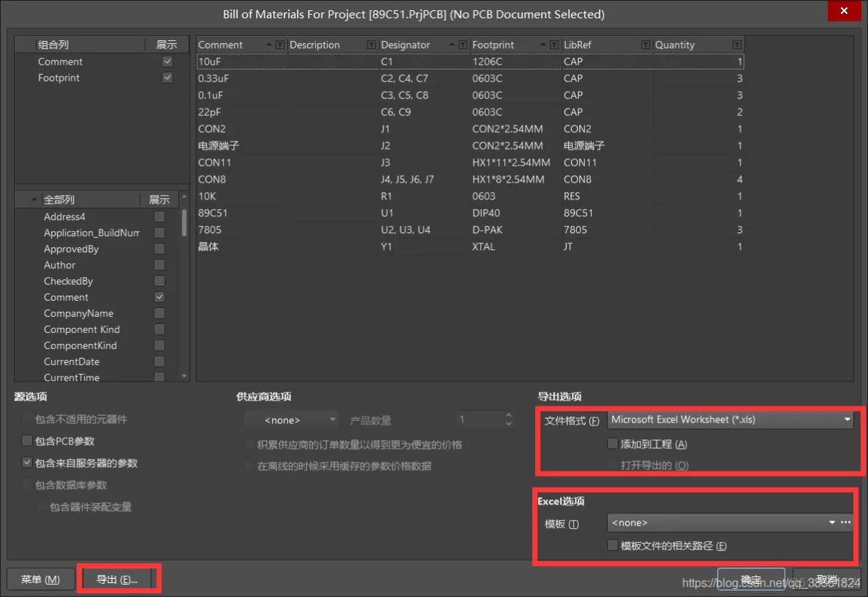Enable the CheckedBy column checkbox
Image resolution: width=868 pixels, height=597 pixels.
click(159, 281)
